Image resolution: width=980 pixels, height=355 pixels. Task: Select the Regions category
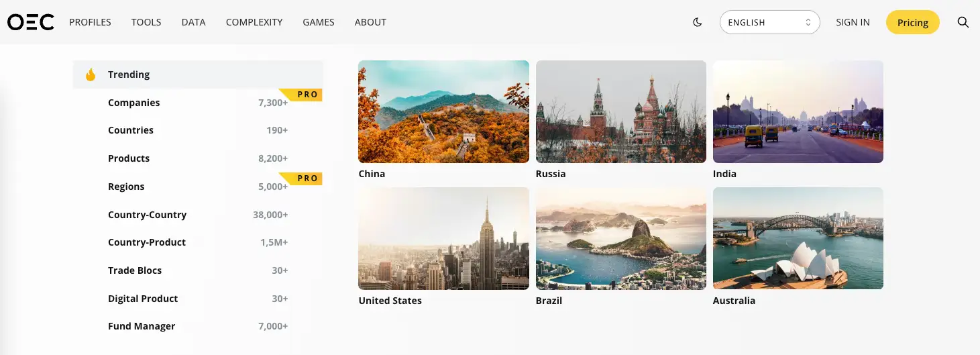point(198,187)
